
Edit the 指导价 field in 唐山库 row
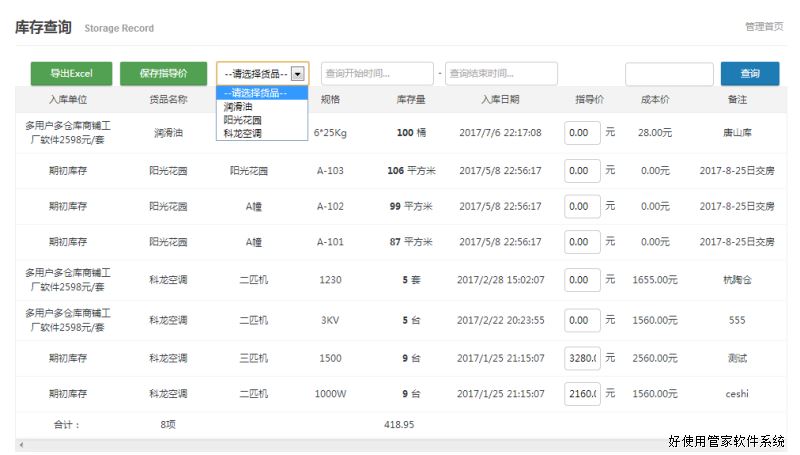click(582, 133)
